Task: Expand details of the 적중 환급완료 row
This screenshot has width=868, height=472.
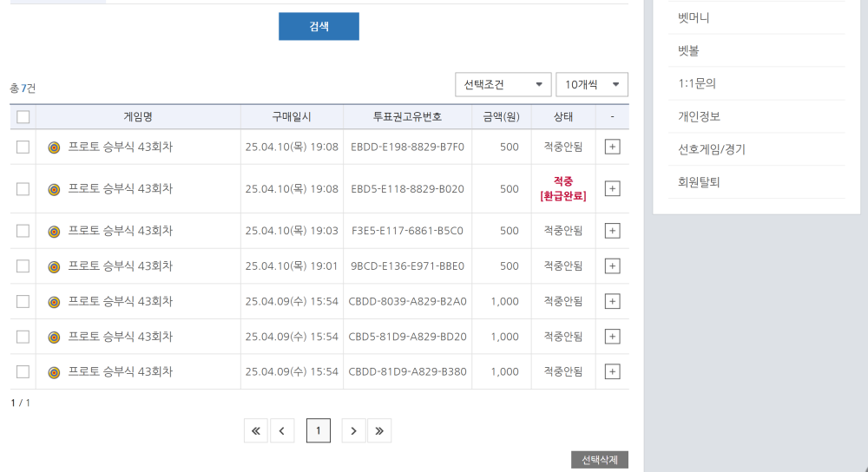Action: click(x=612, y=189)
